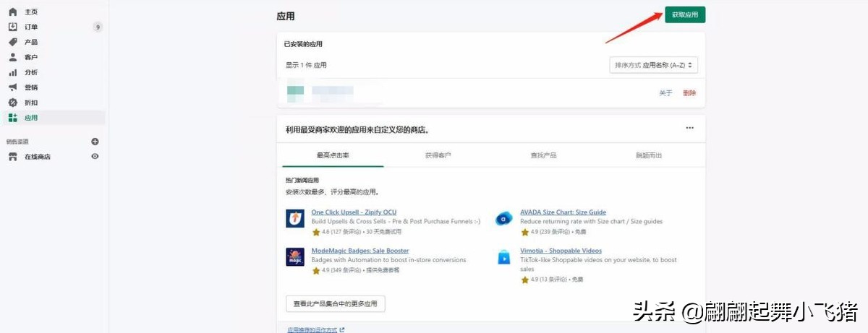Click the 关于 link for installed app
868x333 pixels.
tap(665, 93)
